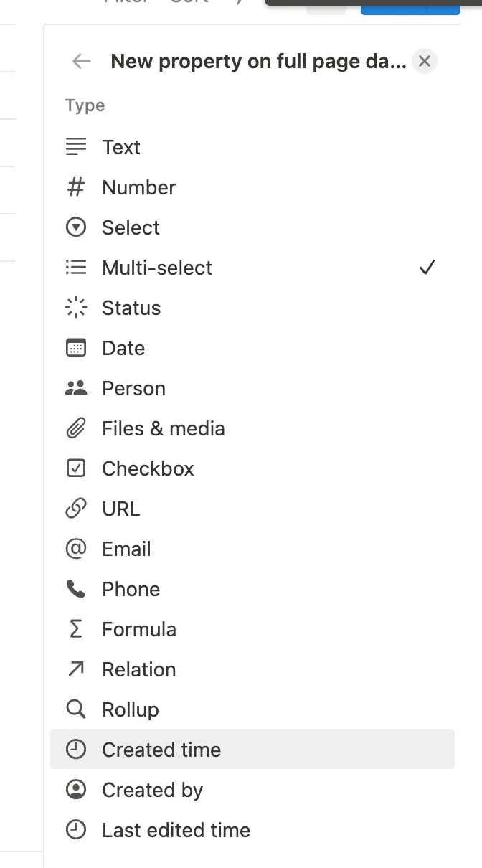
Task: Click the Files & media paperclip icon
Action: tap(75, 428)
